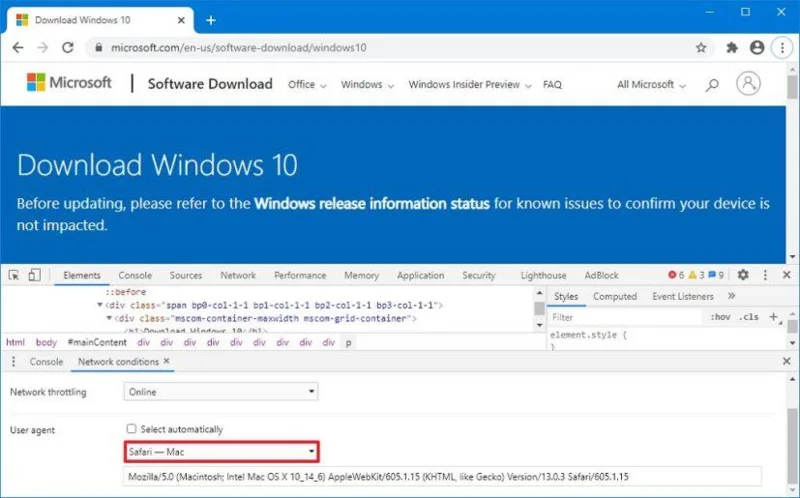
Task: Switch to the Computed styles tab
Action: 615,296
